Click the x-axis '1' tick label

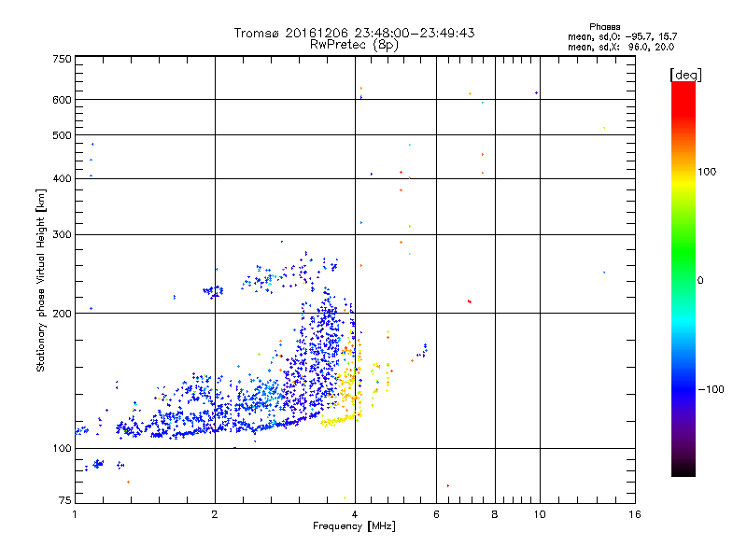click(x=75, y=514)
